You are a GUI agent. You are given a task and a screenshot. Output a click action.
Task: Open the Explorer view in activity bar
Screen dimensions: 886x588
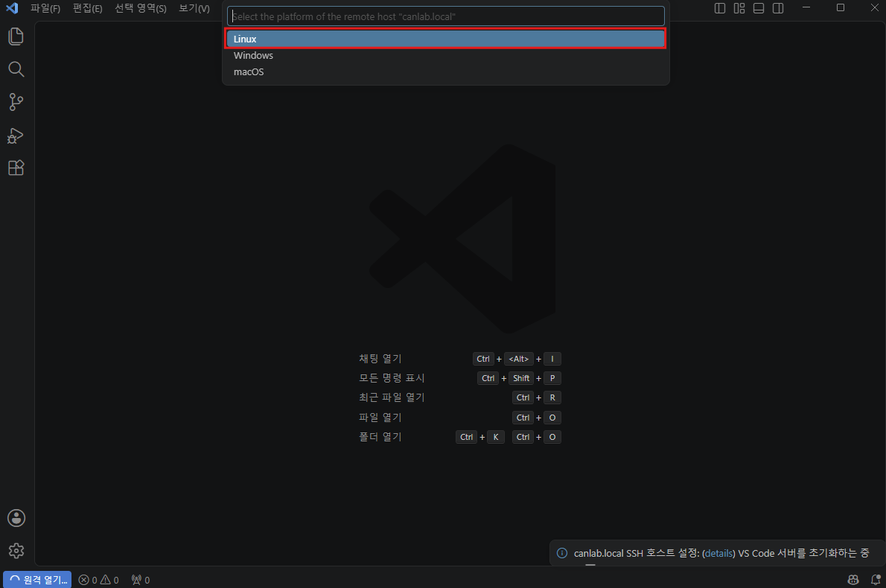(x=16, y=36)
